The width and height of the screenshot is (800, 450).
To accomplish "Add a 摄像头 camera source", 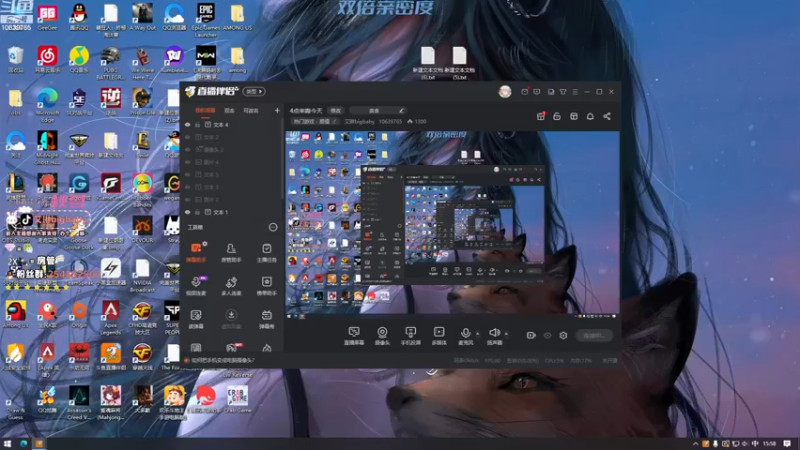I will click(382, 336).
